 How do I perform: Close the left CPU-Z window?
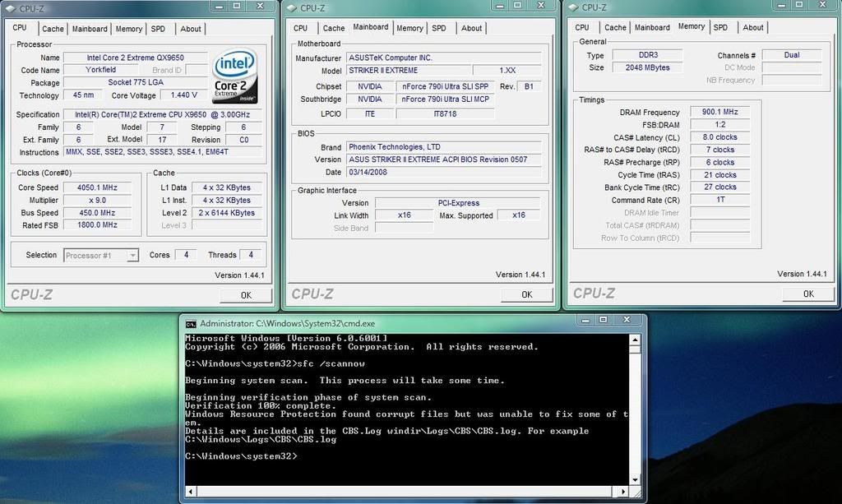point(260,6)
